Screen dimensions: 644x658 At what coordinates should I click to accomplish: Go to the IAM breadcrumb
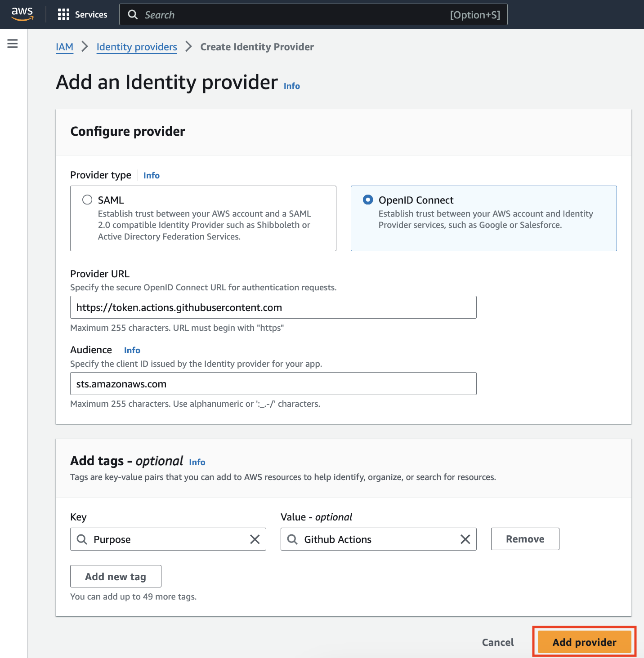tap(64, 47)
